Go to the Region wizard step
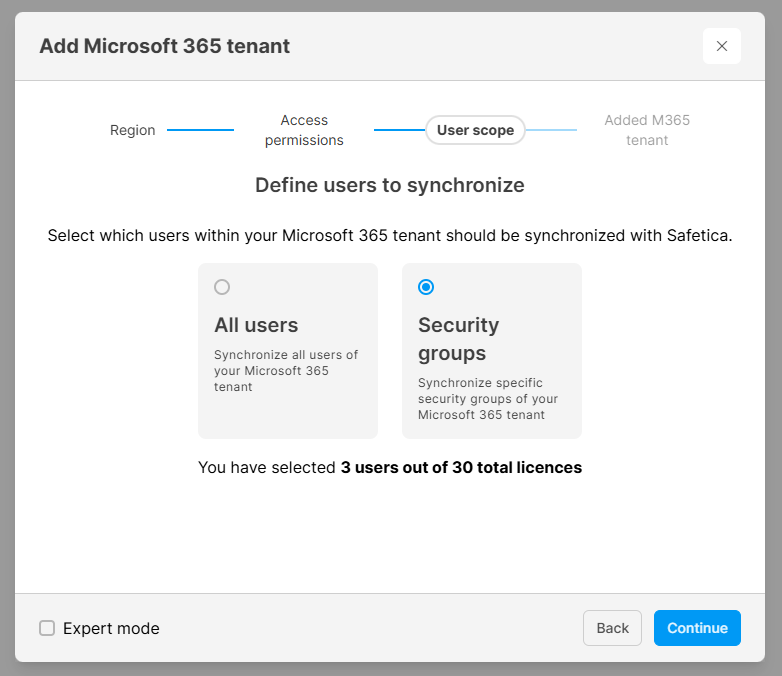The height and width of the screenshot is (676, 782). 133,130
